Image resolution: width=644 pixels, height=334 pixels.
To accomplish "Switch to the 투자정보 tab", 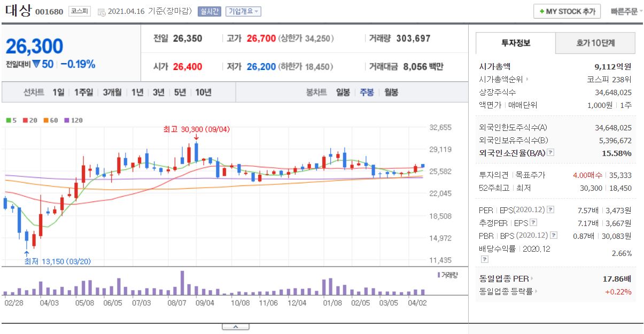I will (516, 43).
